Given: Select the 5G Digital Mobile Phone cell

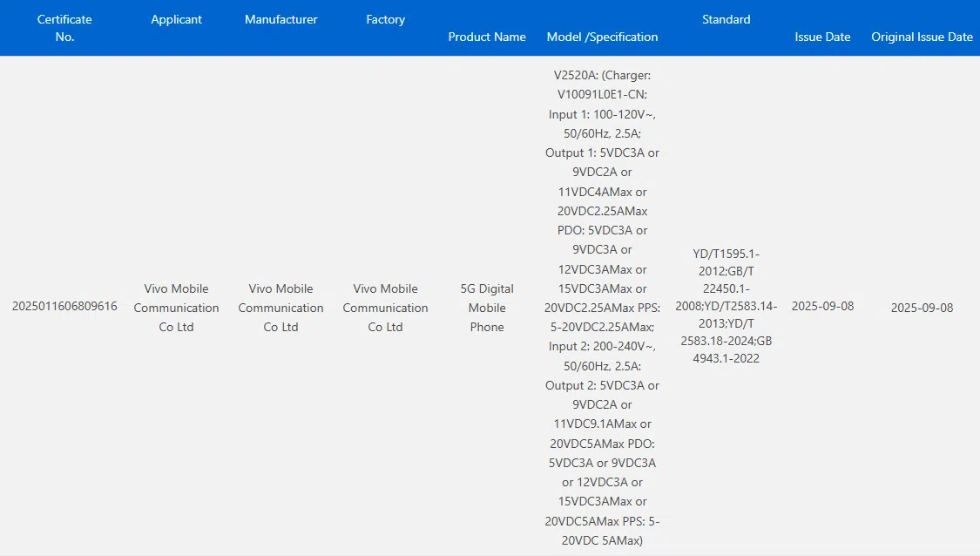Looking at the screenshot, I should [x=487, y=308].
